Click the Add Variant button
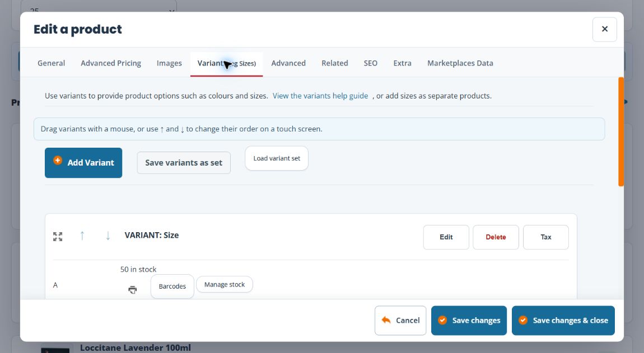 click(83, 163)
